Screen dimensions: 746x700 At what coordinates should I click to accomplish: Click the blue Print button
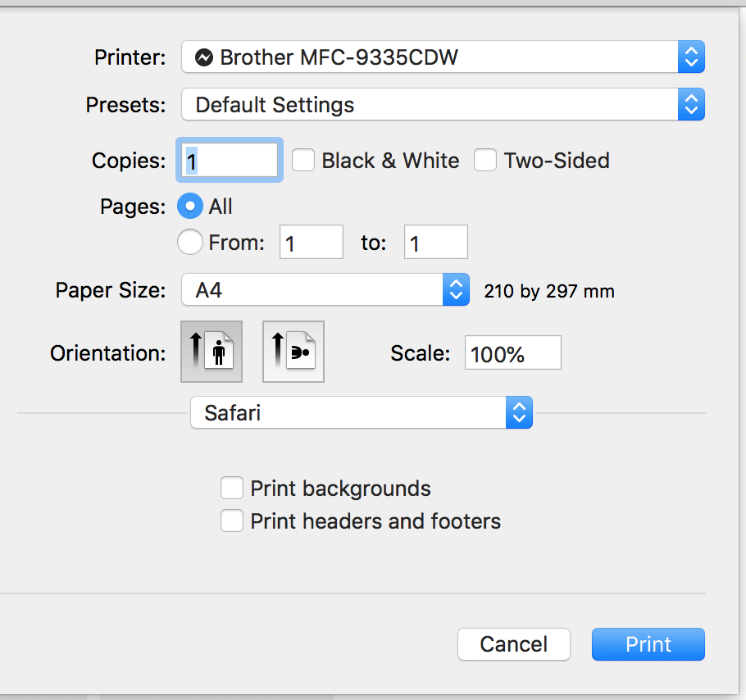[648, 644]
